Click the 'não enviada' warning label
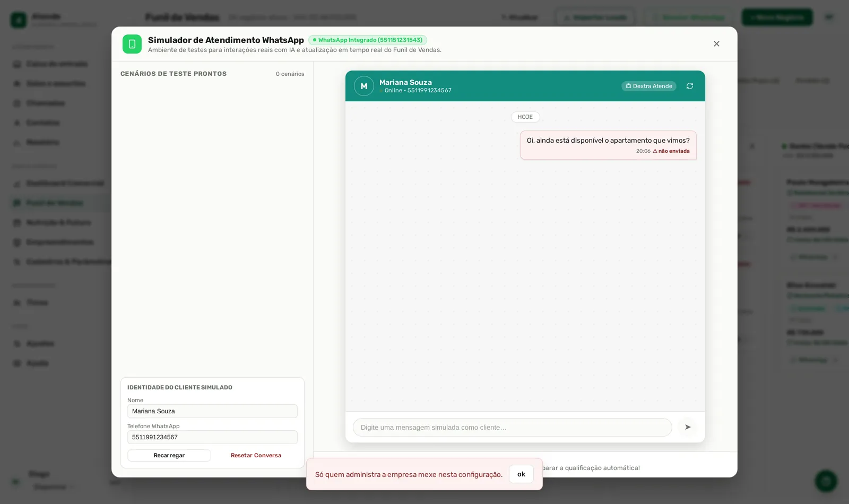Screen dimensions: 849x504 pyautogui.click(x=671, y=151)
